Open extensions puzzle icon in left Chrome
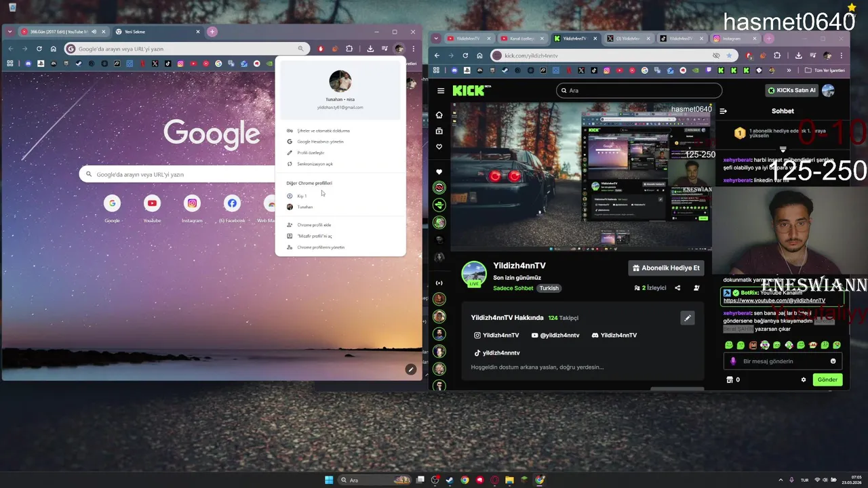Screen dimensions: 868x488 coord(349,49)
